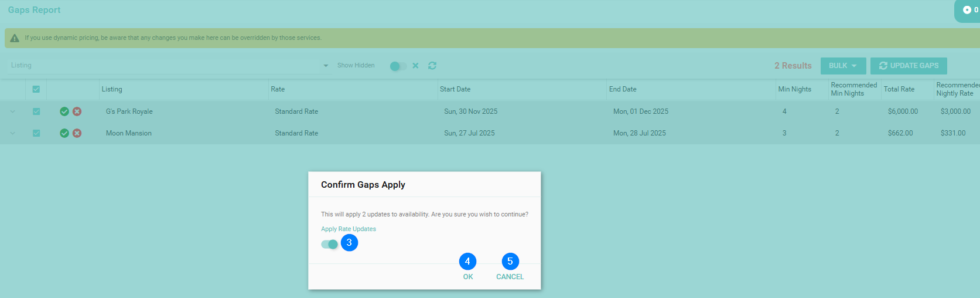Screen dimensions: 980x298
Task: Click red reject icon for G's Park Royale
Action: pyautogui.click(x=77, y=111)
